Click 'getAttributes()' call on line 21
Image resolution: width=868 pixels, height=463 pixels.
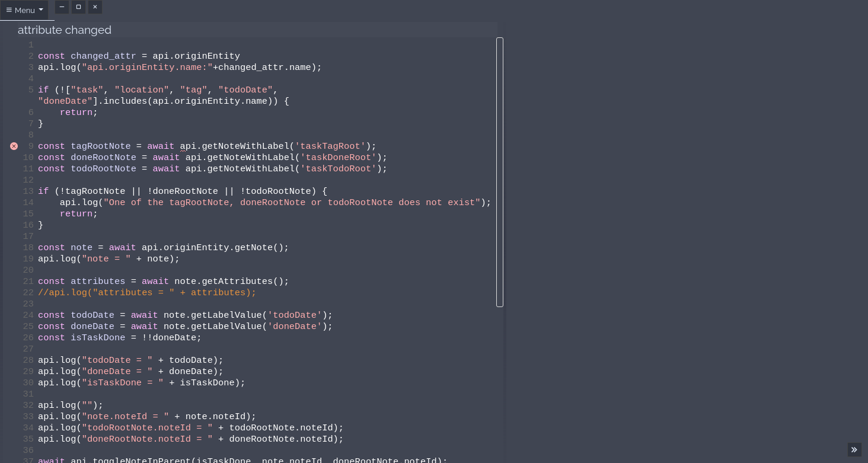point(242,281)
